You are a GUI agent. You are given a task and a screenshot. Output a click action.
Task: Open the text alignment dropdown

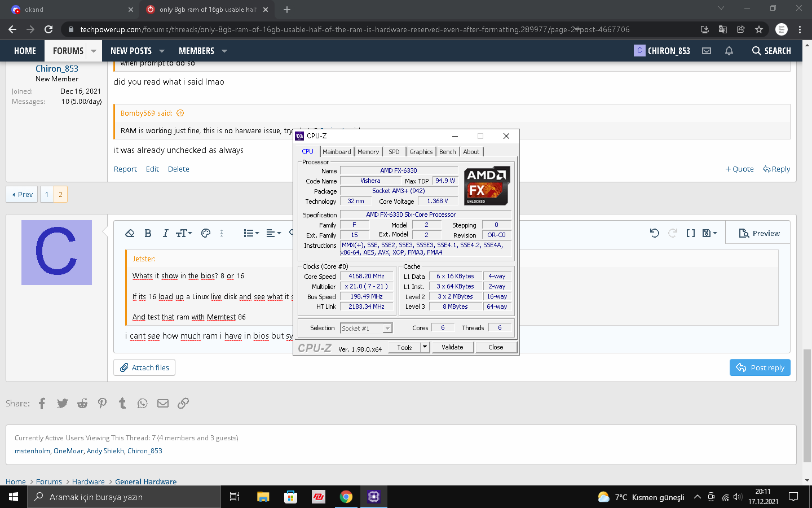click(x=273, y=233)
